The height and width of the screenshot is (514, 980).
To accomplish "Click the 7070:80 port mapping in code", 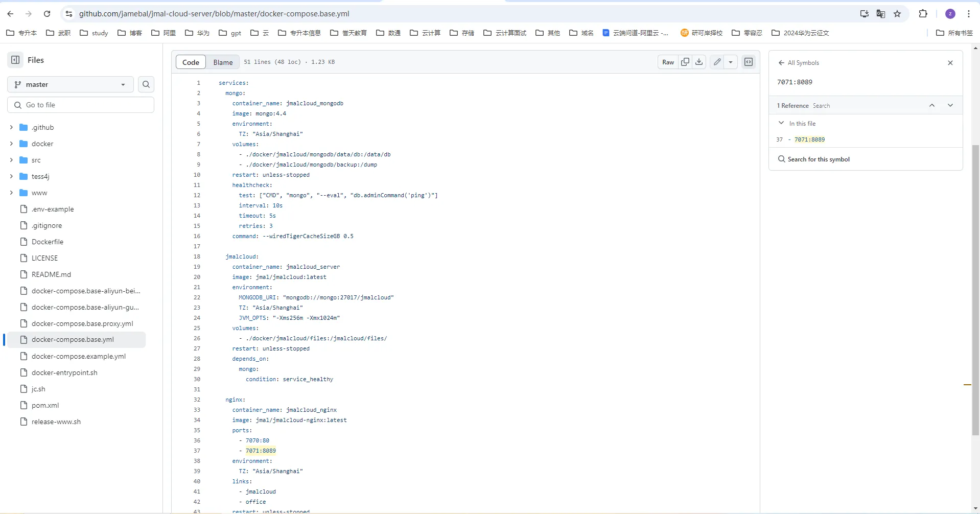I will tap(258, 440).
